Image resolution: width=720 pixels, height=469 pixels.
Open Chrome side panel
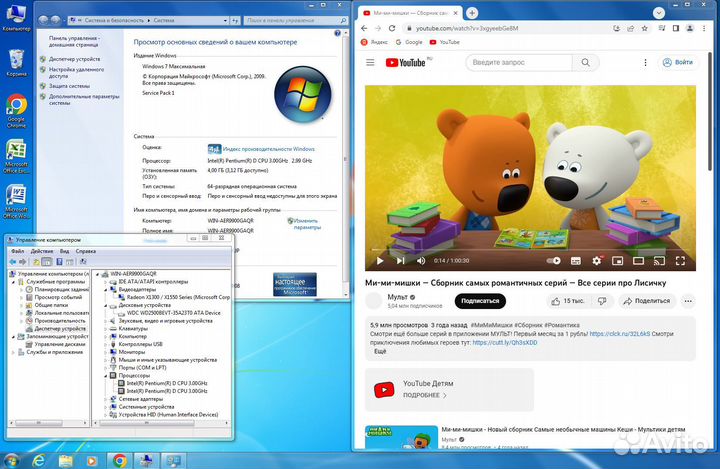tap(676, 28)
